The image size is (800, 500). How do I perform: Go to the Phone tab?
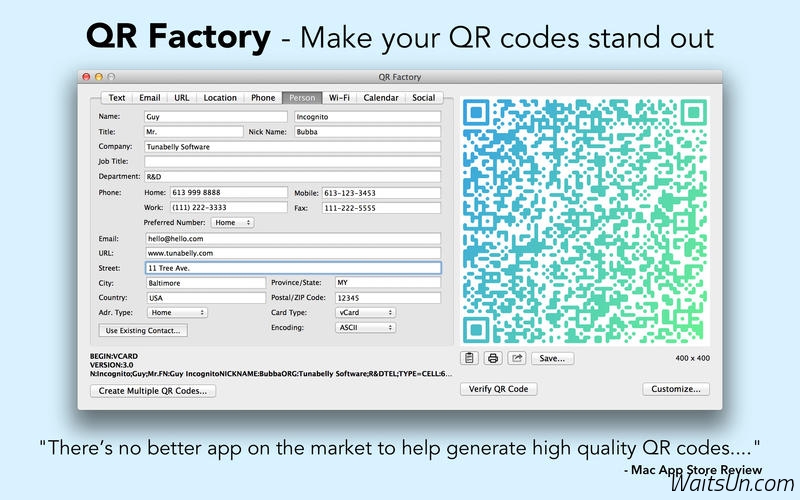(263, 97)
